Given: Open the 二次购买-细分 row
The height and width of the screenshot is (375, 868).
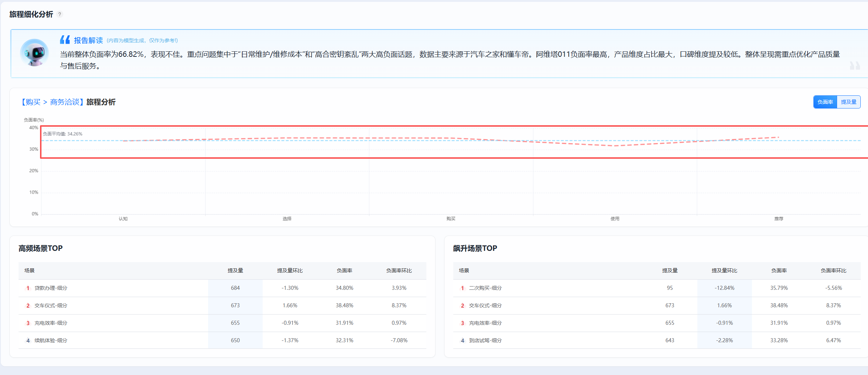Looking at the screenshot, I should point(657,288).
